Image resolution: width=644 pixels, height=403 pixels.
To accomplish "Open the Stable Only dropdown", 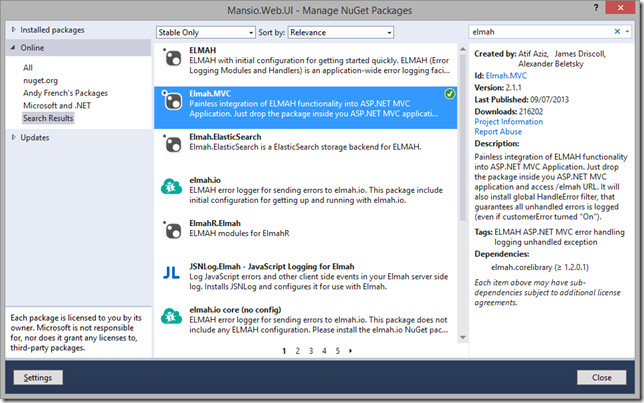I will [202, 32].
